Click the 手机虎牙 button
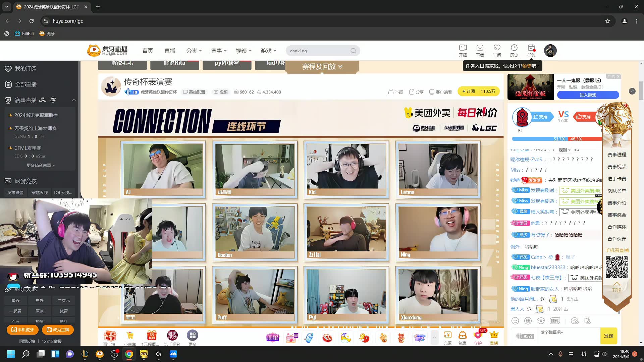 [x=22, y=330]
